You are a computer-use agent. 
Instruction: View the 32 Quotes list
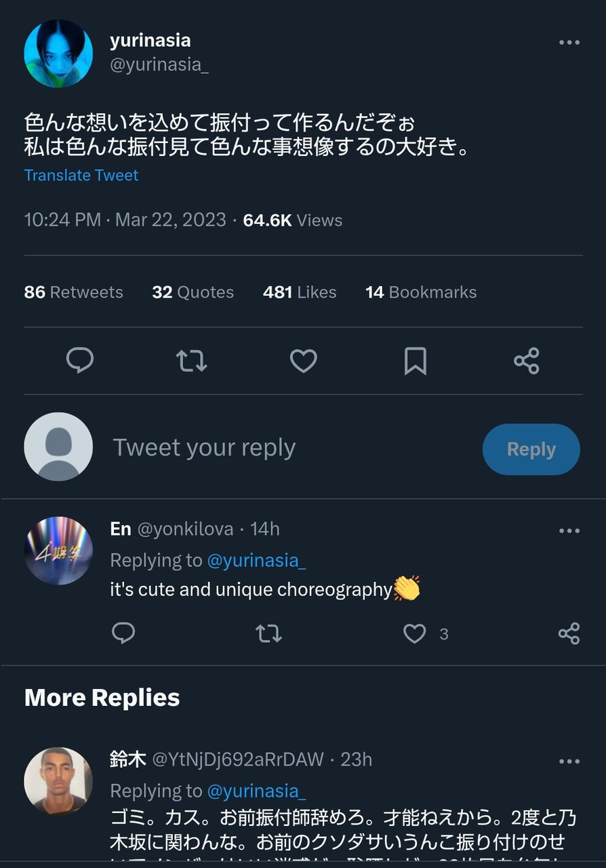click(193, 292)
